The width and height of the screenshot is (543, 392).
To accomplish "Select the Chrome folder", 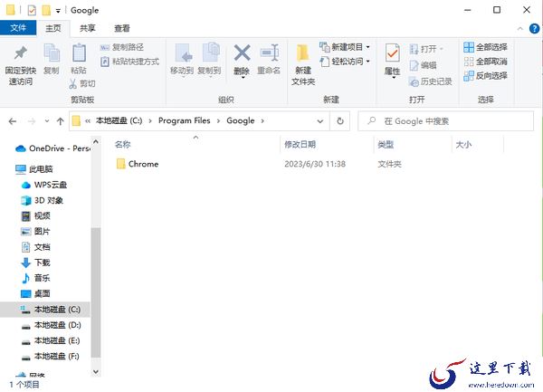I will pyautogui.click(x=138, y=164).
